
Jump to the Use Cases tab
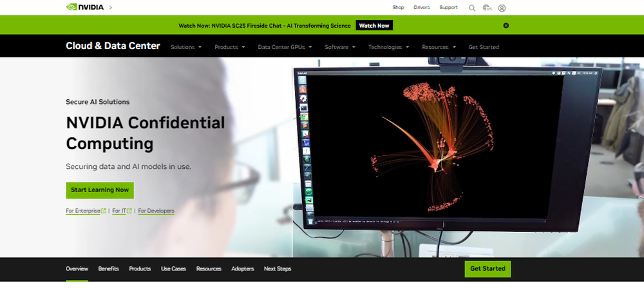173,269
